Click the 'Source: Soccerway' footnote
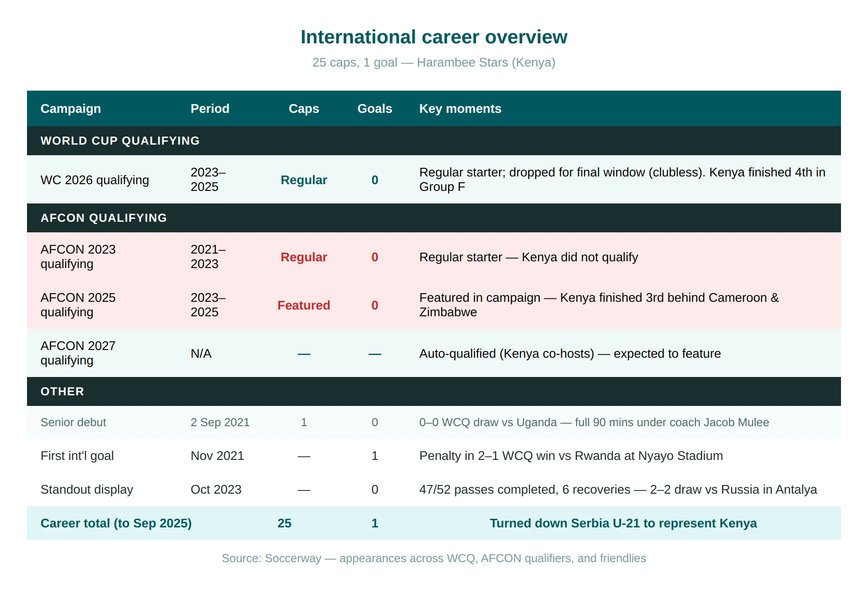 click(434, 558)
